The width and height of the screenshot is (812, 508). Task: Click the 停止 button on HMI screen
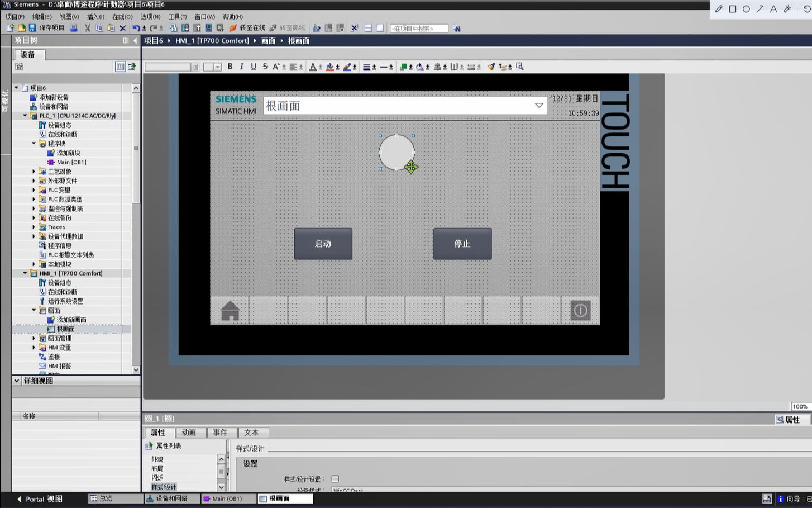[x=462, y=244]
